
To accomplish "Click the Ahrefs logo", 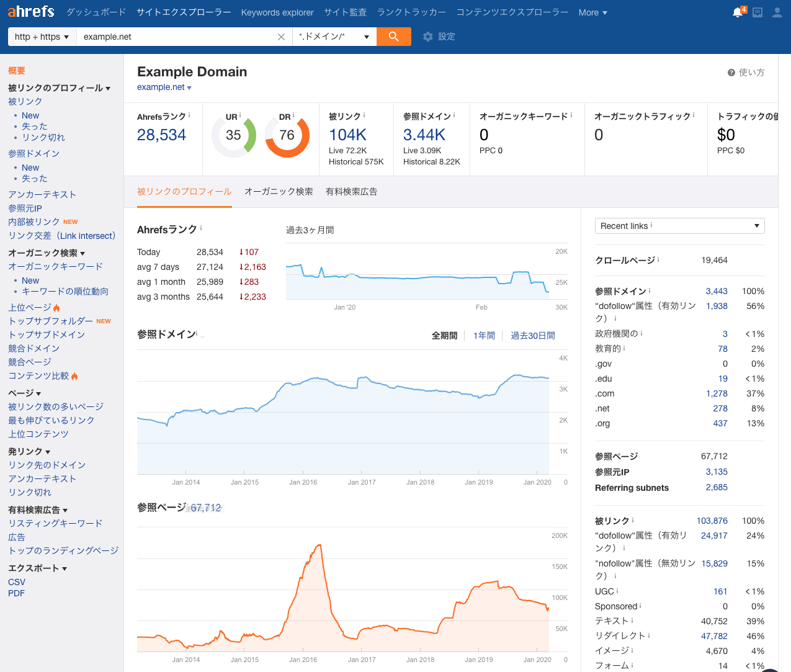I will click(x=31, y=12).
